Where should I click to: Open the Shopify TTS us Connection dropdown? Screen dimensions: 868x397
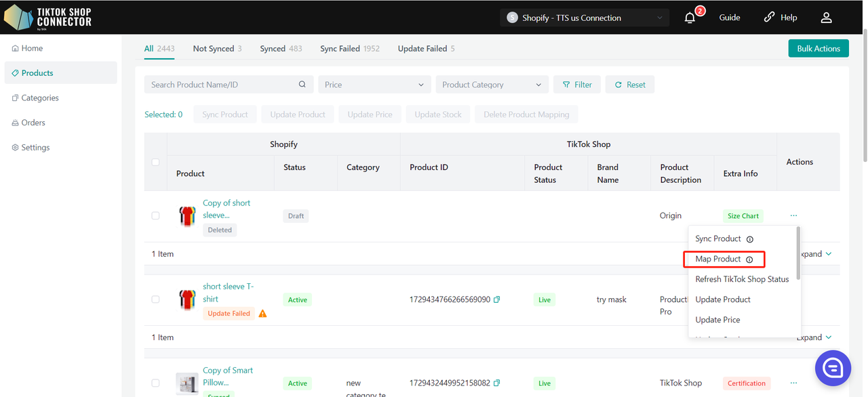click(x=585, y=18)
